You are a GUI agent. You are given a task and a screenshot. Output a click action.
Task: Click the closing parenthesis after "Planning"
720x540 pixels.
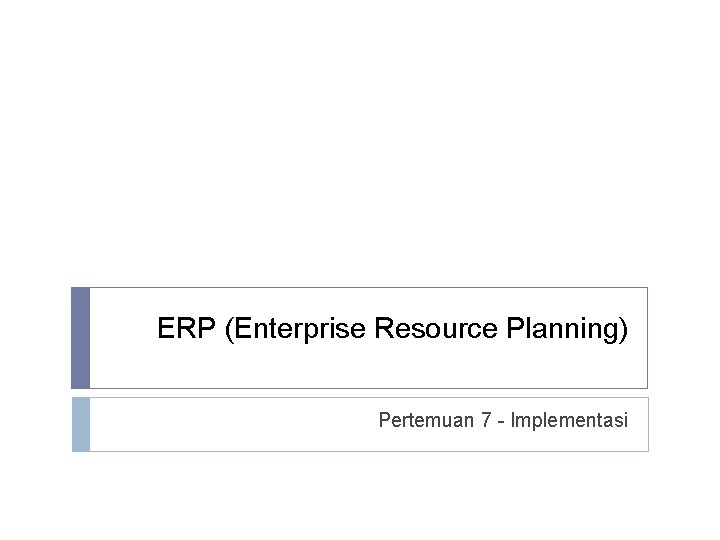(624, 329)
